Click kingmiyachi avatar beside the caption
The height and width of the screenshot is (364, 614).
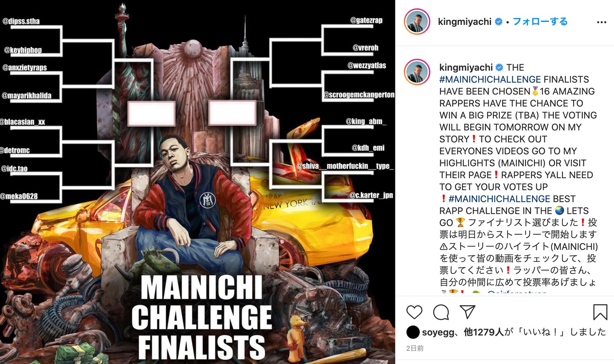[x=417, y=72]
